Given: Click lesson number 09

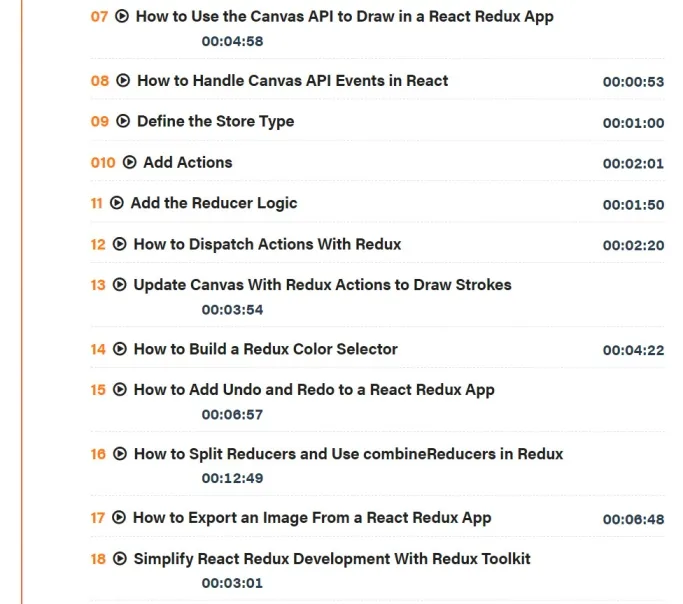Looking at the screenshot, I should (100, 121).
